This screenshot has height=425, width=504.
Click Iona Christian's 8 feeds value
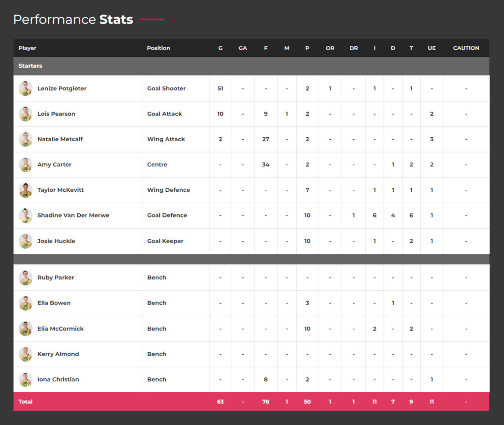(x=266, y=379)
